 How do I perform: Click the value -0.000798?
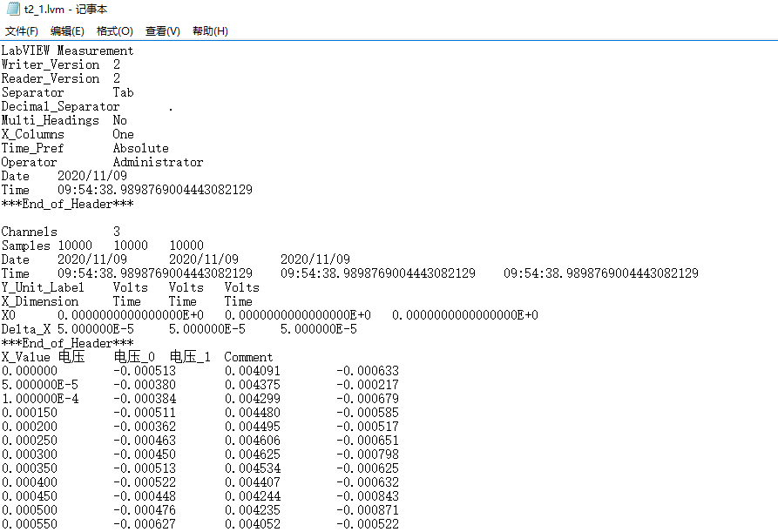368,455
